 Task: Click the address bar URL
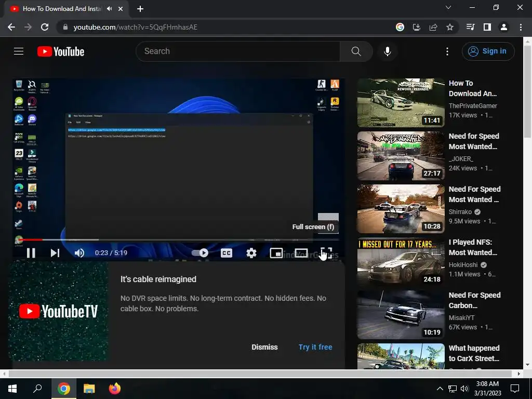(x=136, y=27)
